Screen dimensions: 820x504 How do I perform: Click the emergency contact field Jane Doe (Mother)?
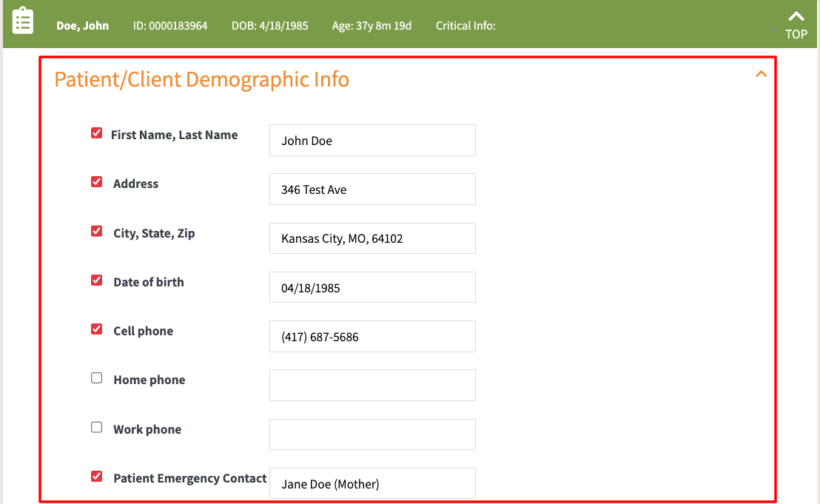(372, 483)
